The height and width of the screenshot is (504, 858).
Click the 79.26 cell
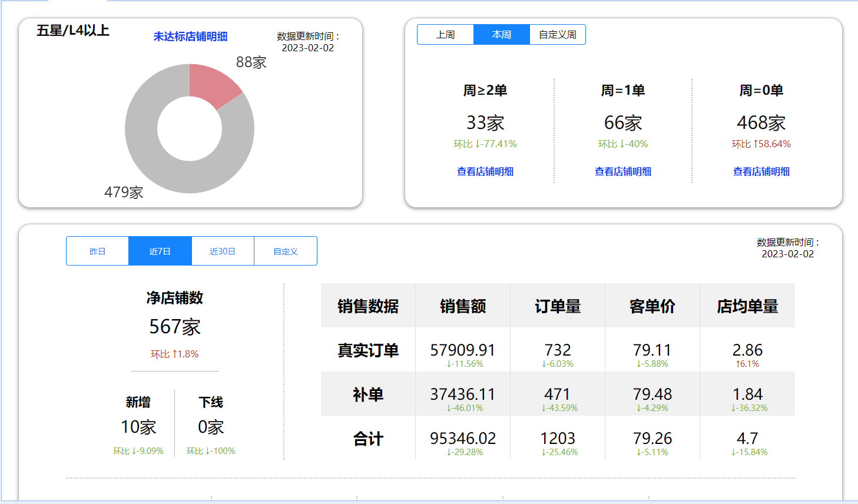(652, 439)
